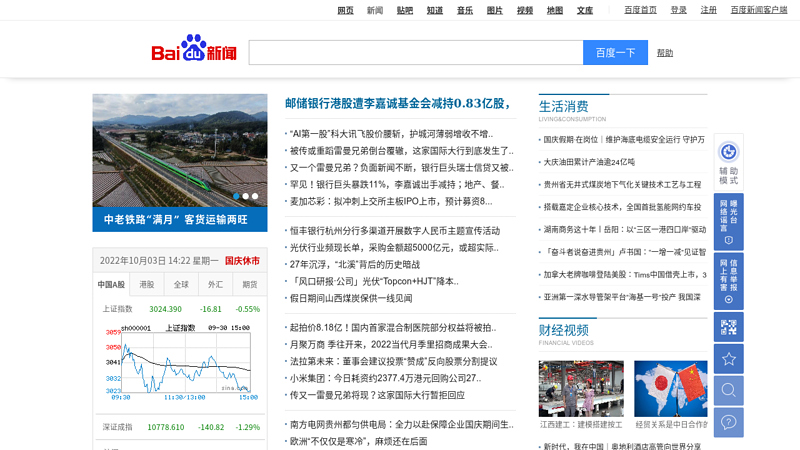The width and height of the screenshot is (800, 450).
Task: Click the star favorite sidebar icon
Action: (729, 359)
